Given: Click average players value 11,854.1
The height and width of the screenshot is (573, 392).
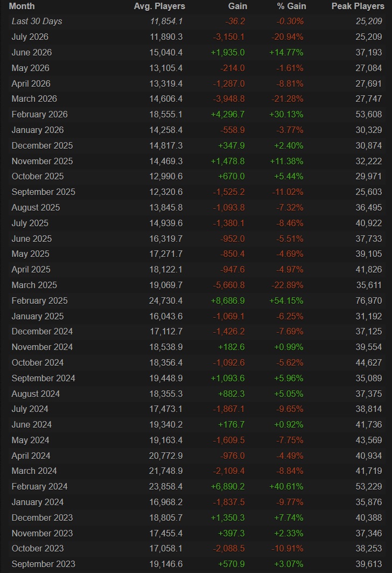Looking at the screenshot, I should point(166,22).
